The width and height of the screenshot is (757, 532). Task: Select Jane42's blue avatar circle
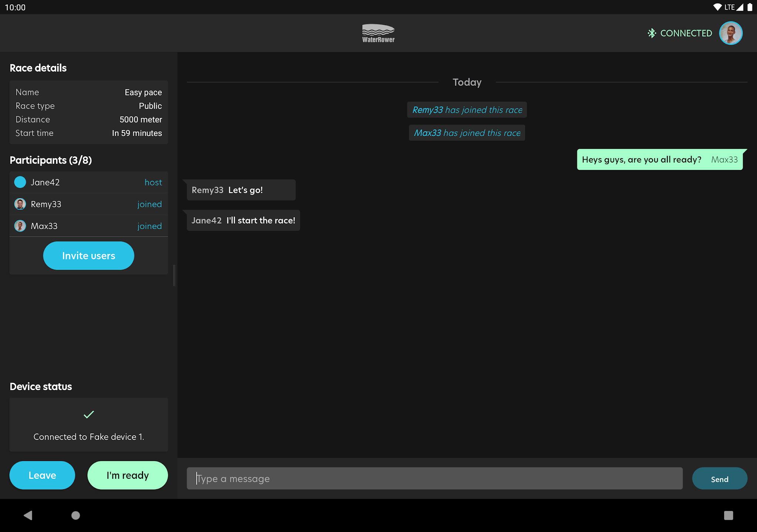[20, 182]
